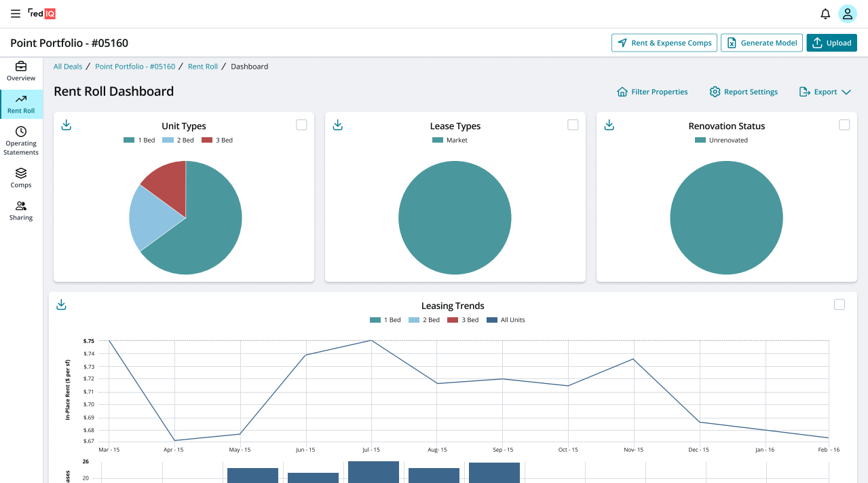Toggle 1 Bed in the Unit Types legend

click(139, 140)
